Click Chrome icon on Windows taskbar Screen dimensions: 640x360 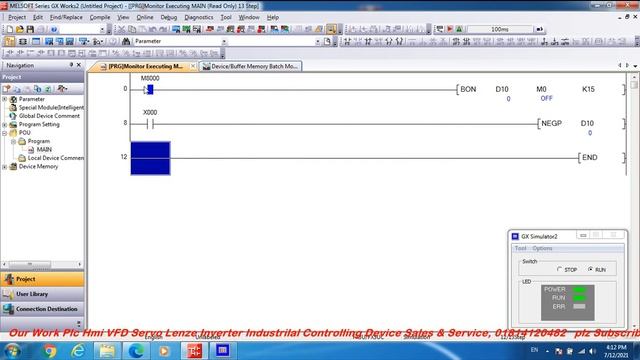[x=50, y=351]
